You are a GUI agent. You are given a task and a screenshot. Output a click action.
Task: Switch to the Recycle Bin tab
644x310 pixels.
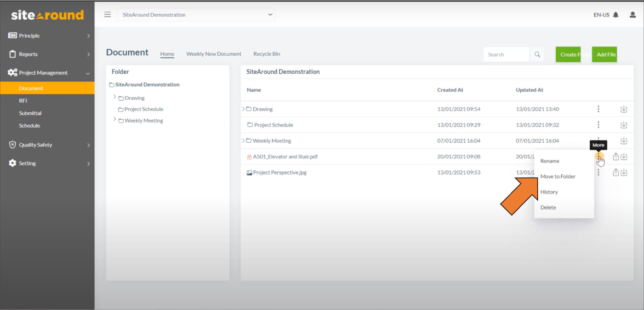266,54
